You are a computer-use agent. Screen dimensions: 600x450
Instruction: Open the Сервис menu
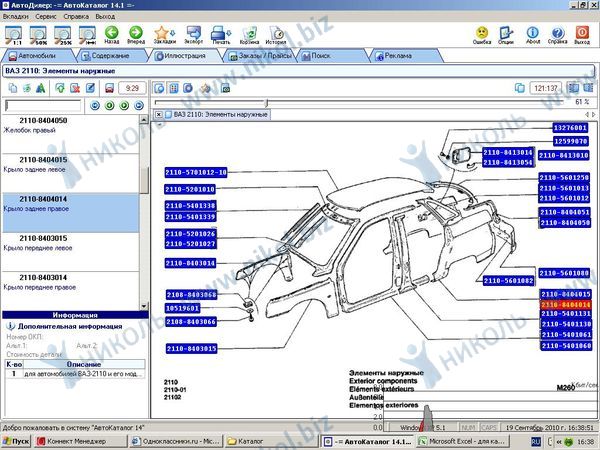[46, 16]
